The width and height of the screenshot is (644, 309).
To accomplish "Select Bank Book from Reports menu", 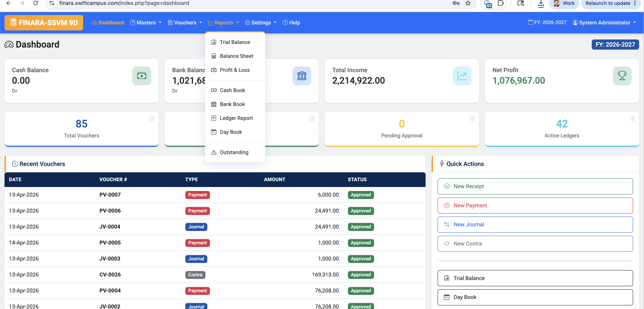I will tap(235, 104).
